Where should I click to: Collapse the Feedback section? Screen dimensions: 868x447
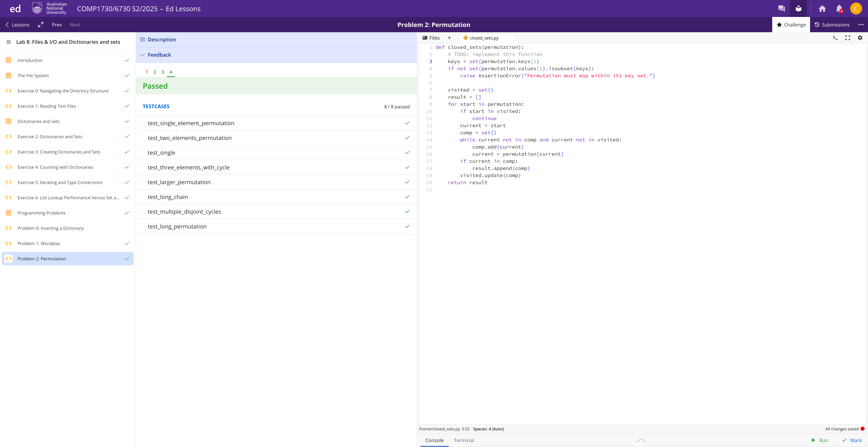tap(276, 55)
